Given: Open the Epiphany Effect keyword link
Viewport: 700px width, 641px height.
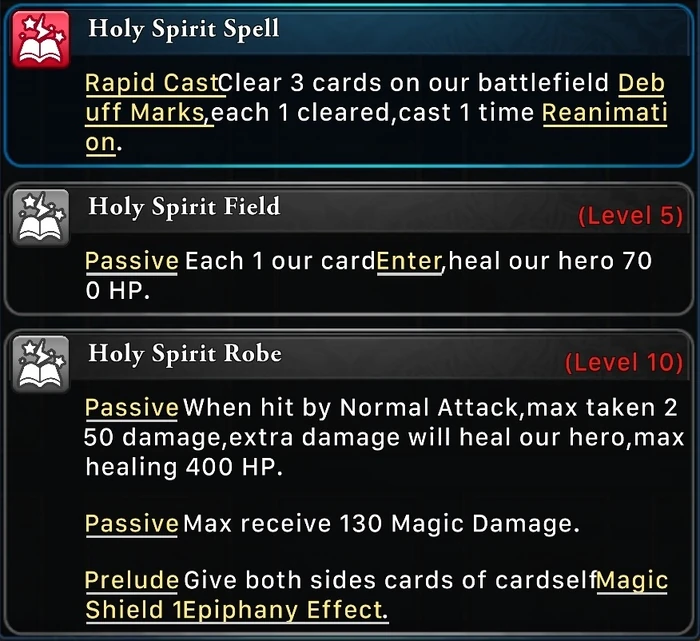Looking at the screenshot, I should (x=283, y=610).
